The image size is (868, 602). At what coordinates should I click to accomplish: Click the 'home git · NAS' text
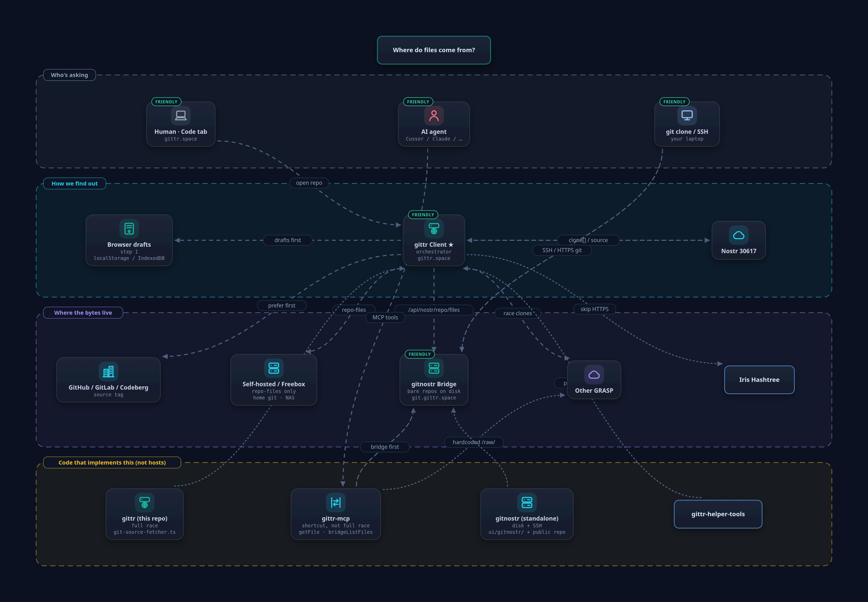click(273, 398)
